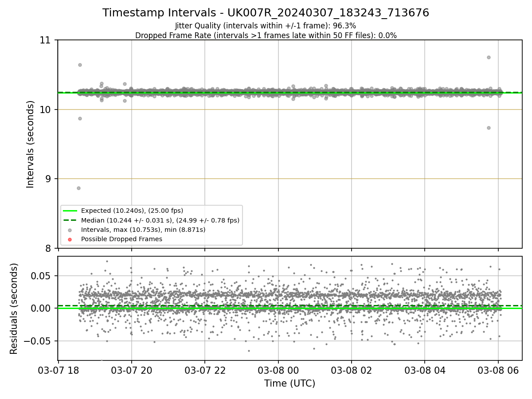The width and height of the screenshot is (532, 399).
Task: Click the outlier point near 9.73 seconds at right
Action: point(489,128)
